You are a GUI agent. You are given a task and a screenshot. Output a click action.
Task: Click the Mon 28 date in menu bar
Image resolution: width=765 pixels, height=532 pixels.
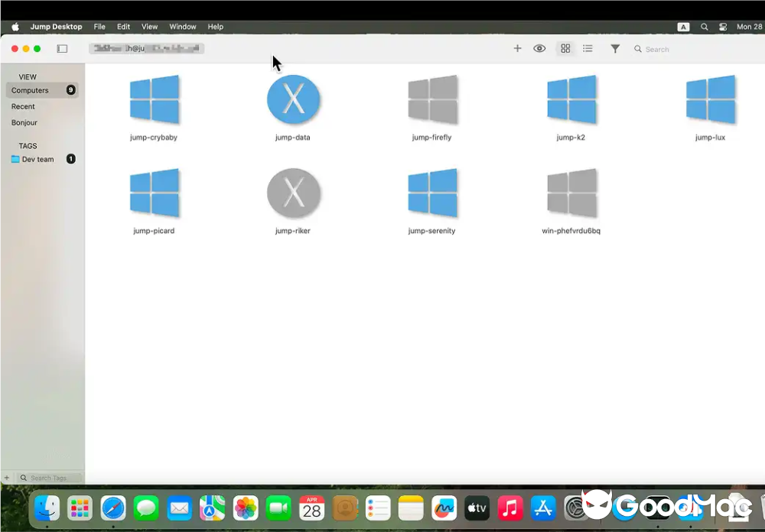click(750, 27)
